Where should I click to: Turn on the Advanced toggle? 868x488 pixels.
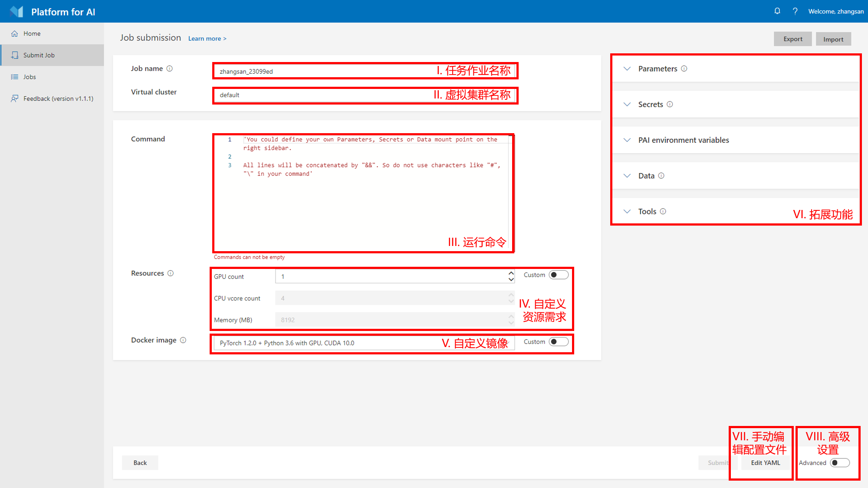839,463
